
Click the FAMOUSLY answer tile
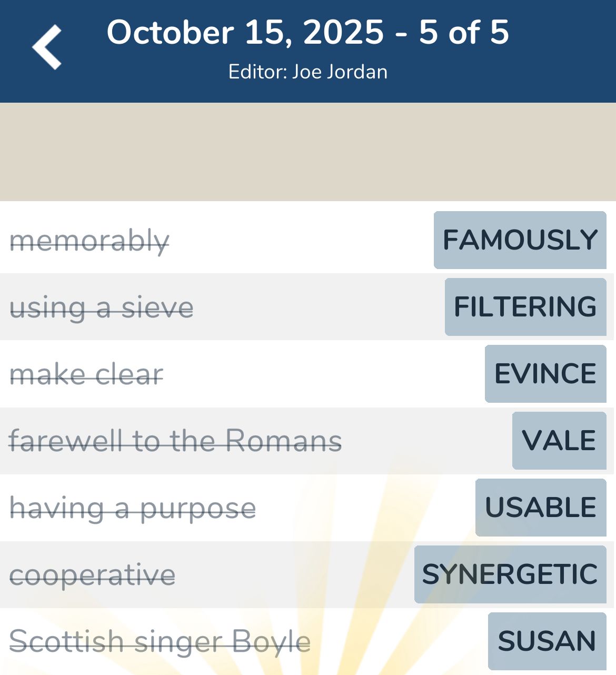click(520, 240)
